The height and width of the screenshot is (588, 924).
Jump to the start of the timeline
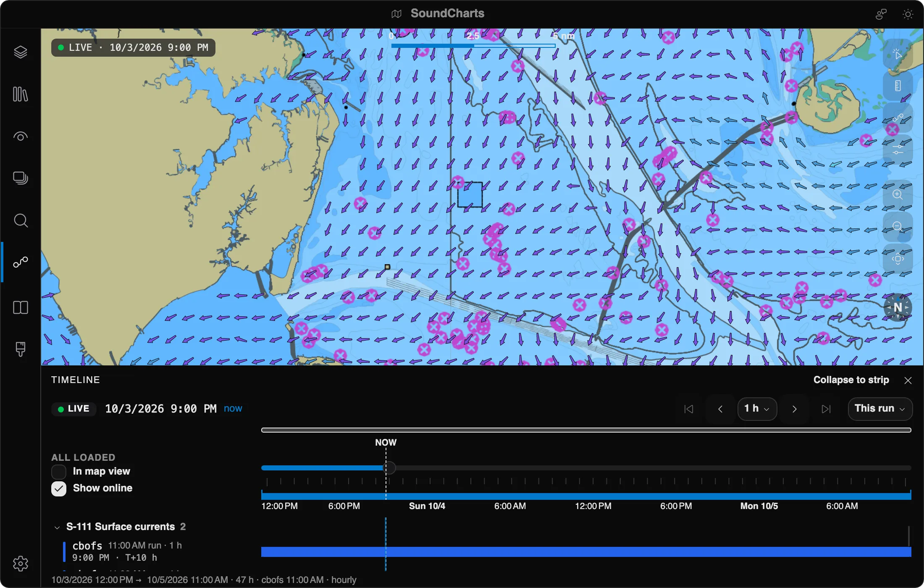coord(689,409)
